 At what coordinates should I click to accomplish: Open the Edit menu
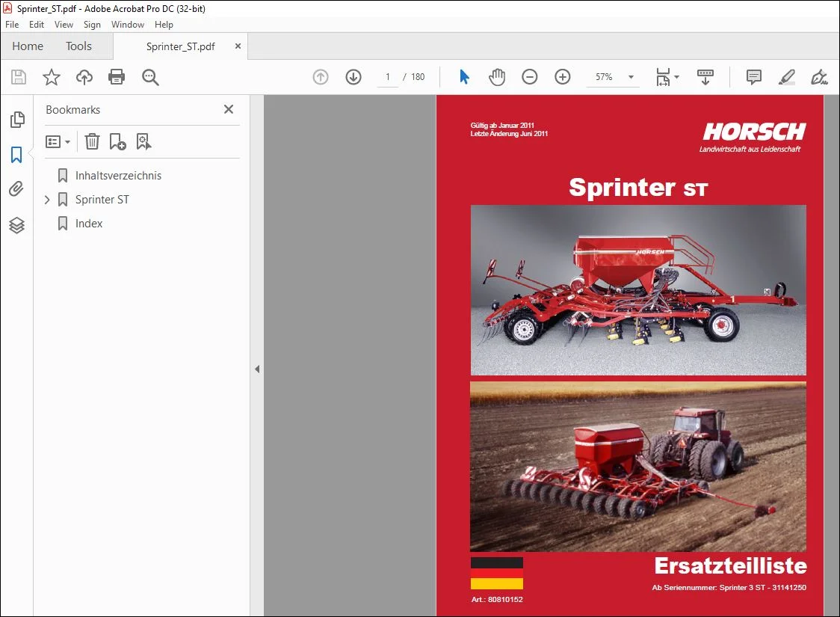pyautogui.click(x=37, y=25)
